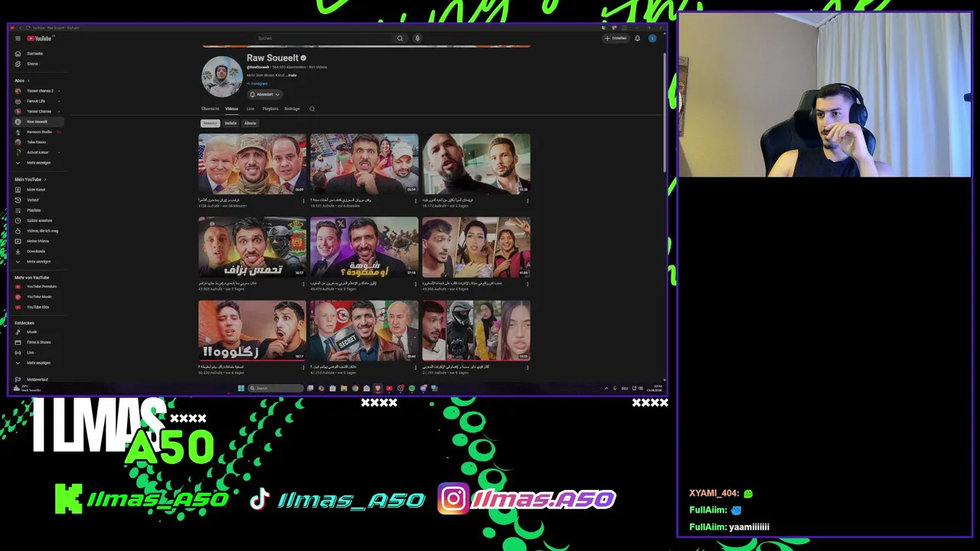Open Taha Essou subscription
Viewport: 980px width, 551px height.
coord(37,142)
